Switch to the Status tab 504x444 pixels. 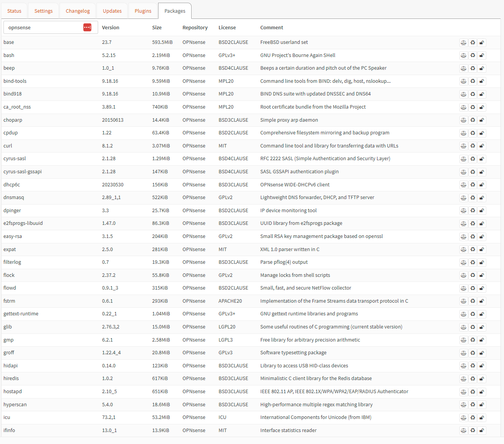14,11
